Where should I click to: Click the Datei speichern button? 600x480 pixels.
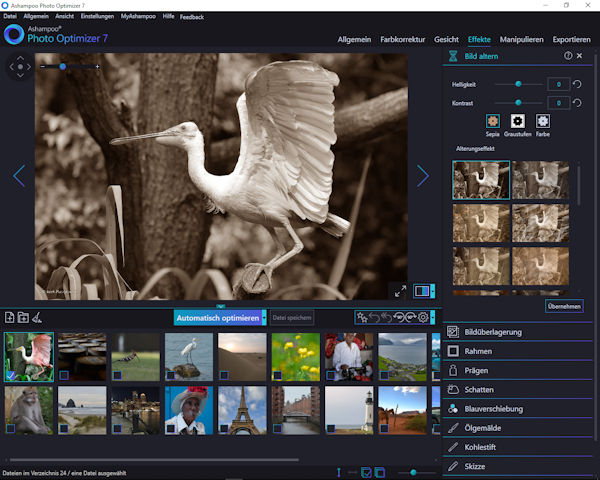pyautogui.click(x=292, y=318)
